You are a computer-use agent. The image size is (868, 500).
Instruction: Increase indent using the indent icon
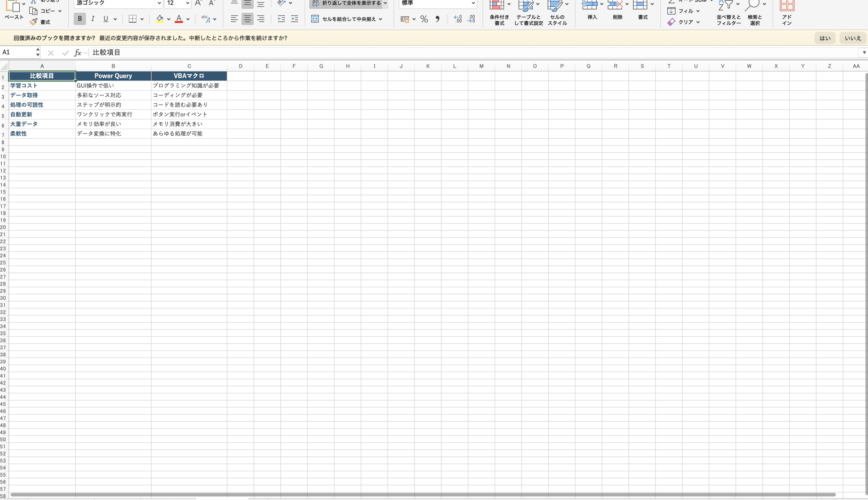pos(295,19)
